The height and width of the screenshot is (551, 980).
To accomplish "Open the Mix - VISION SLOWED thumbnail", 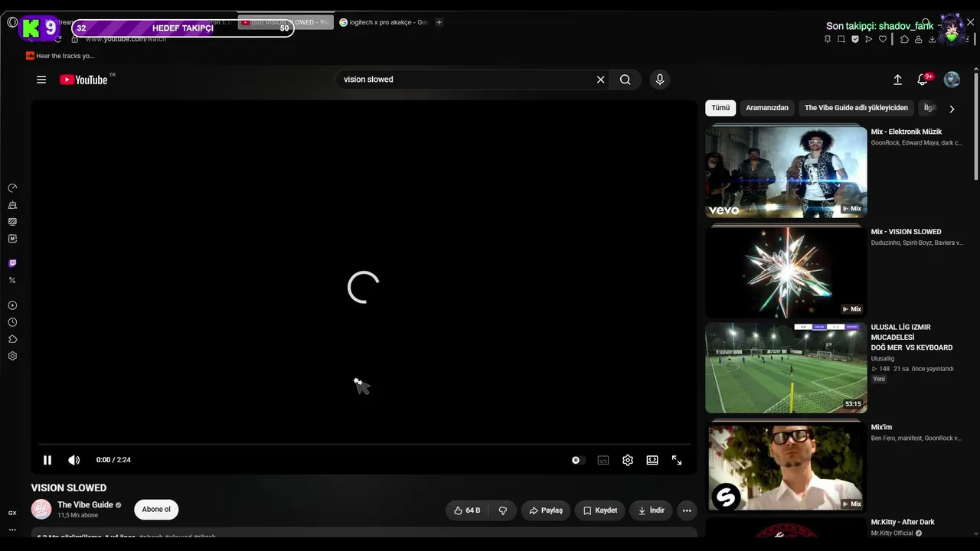I will 786,272.
